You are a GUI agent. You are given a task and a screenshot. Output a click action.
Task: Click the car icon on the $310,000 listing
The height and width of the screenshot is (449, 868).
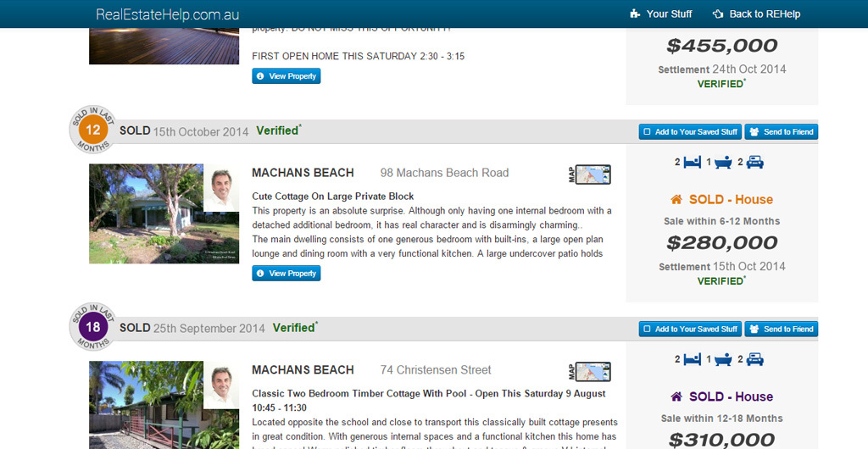click(755, 360)
